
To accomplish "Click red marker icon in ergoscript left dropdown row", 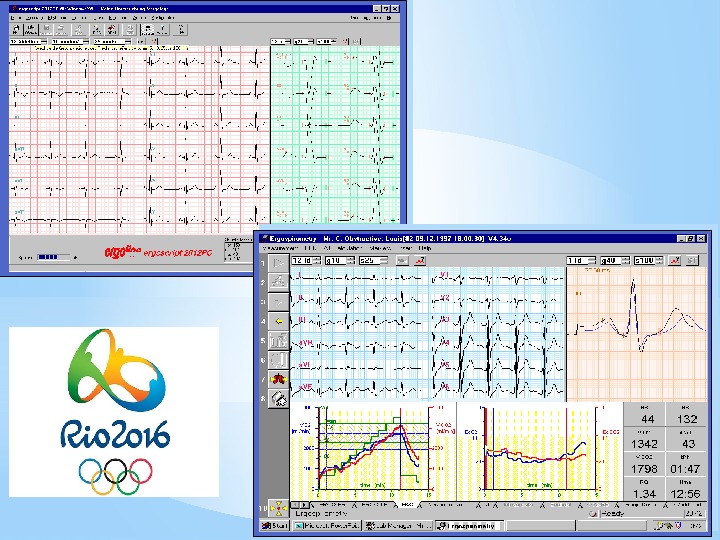I will click(x=154, y=41).
